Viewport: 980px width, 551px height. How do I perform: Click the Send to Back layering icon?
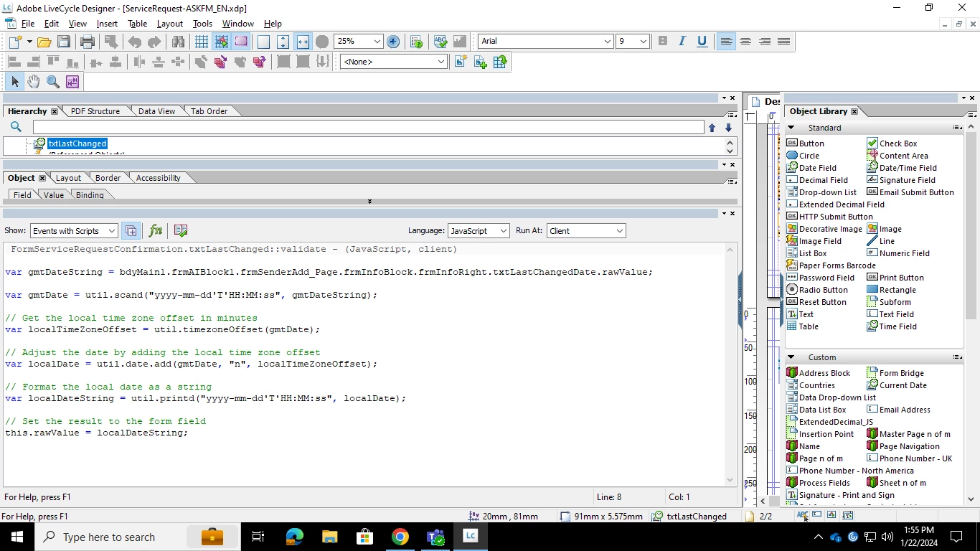click(221, 62)
